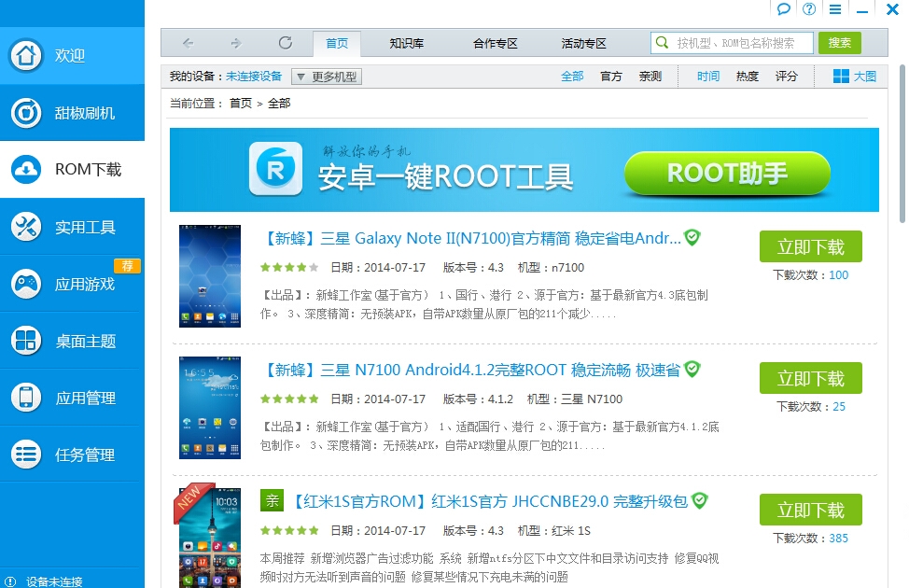The image size is (909, 588).
Task: Click the star rating of N7100 Android4.1.2 ROM
Action: coord(289,399)
